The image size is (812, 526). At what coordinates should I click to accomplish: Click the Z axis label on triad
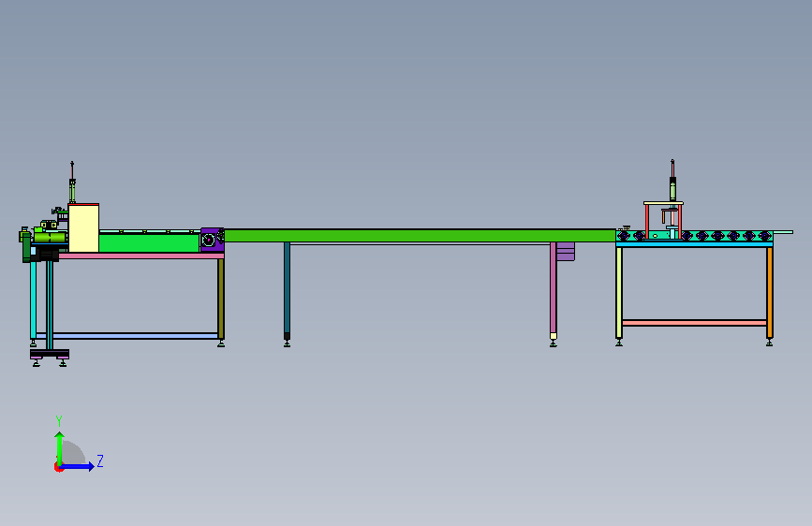[x=100, y=460]
